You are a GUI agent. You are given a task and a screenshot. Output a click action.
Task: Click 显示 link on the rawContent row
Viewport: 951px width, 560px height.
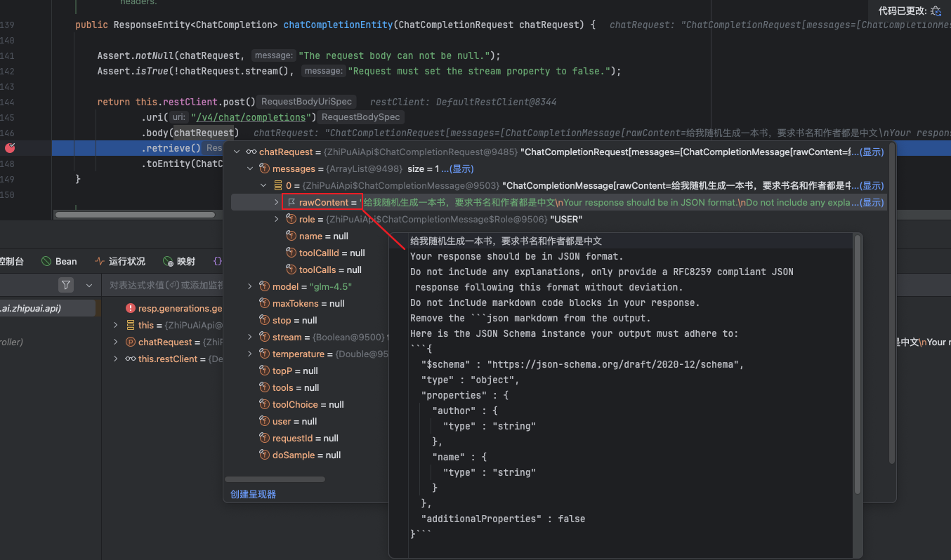click(872, 202)
